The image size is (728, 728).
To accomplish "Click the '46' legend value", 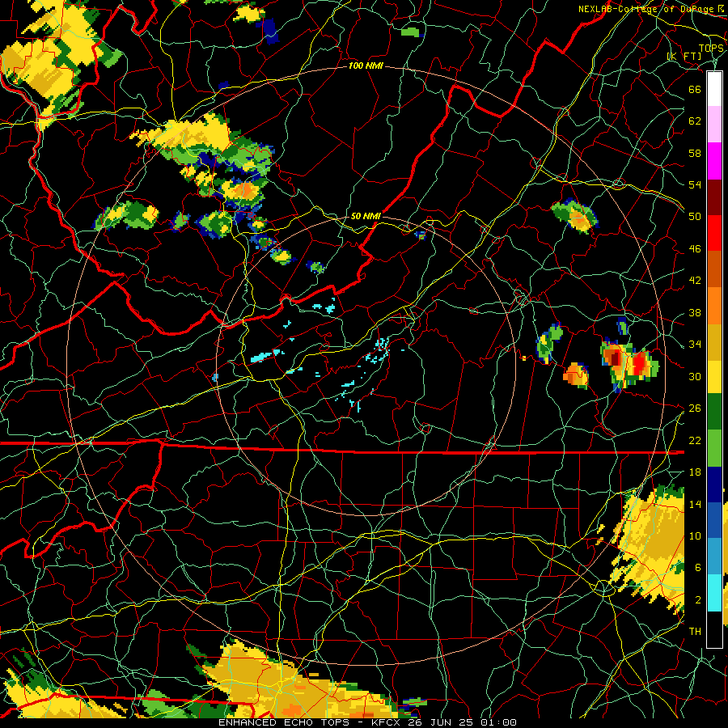I will [x=695, y=249].
